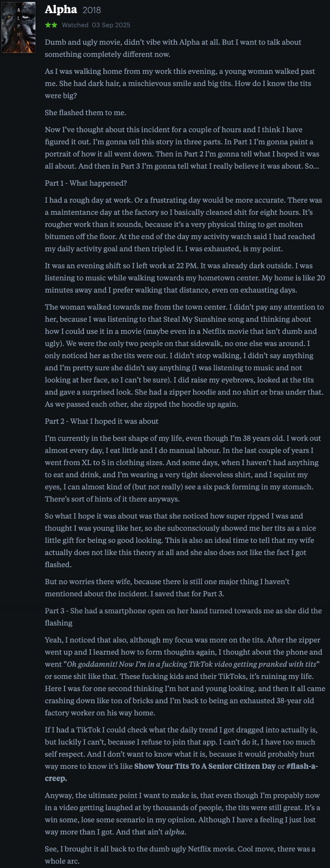
Task: Click the "Watched" label beside the stars
Action: (75, 25)
